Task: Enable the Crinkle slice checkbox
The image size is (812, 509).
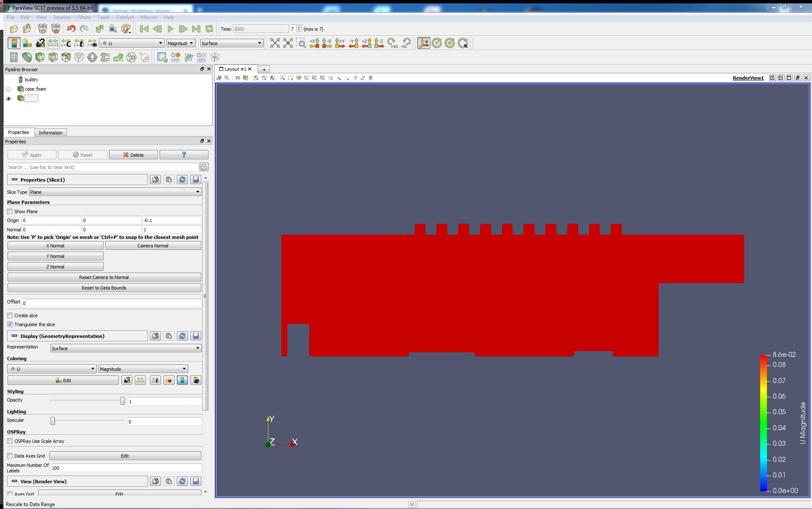Action: (x=10, y=316)
